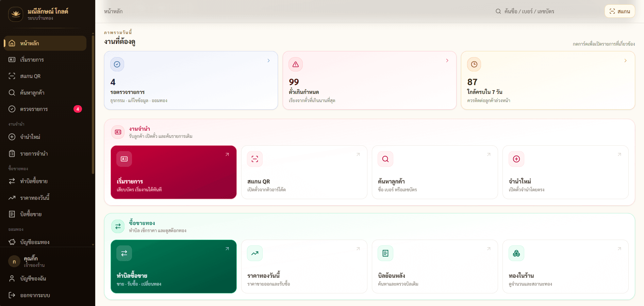Screen dimensions: 644x306
Task: Open เริ่มรายการ in the sidebar menu
Action: pos(45,60)
